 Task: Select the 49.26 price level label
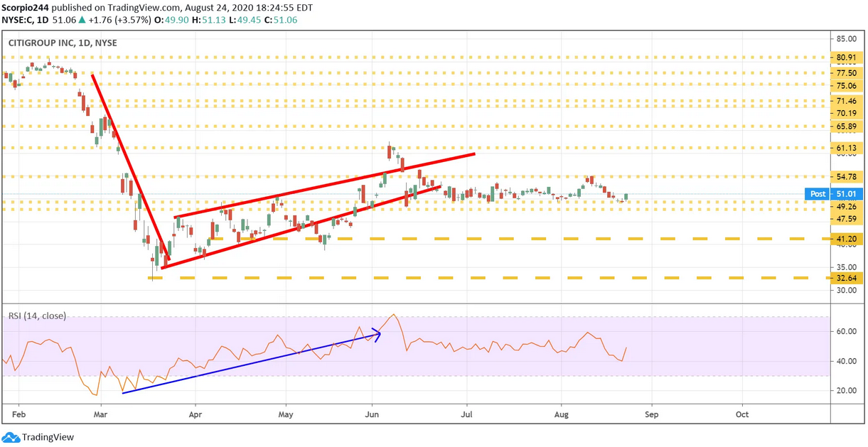[x=845, y=207]
